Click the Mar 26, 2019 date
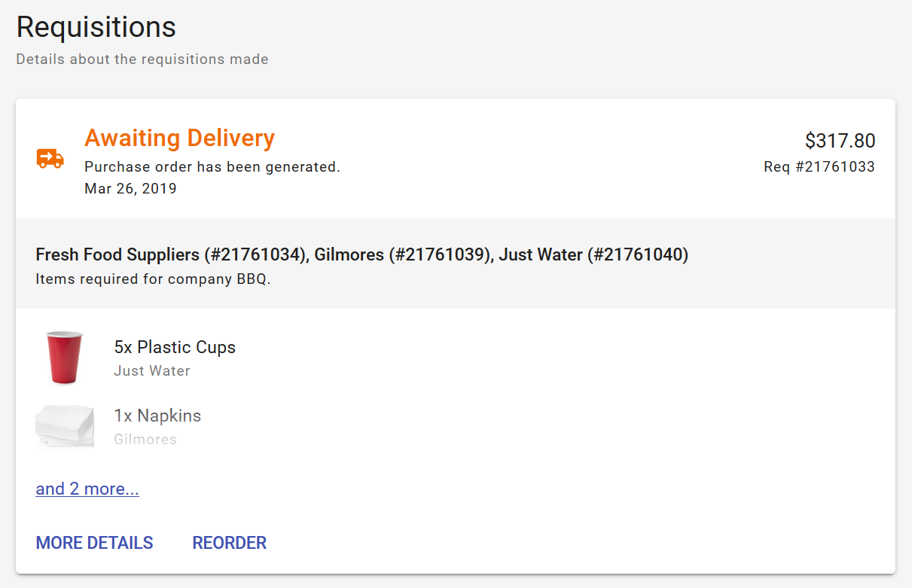The width and height of the screenshot is (912, 588). point(130,188)
